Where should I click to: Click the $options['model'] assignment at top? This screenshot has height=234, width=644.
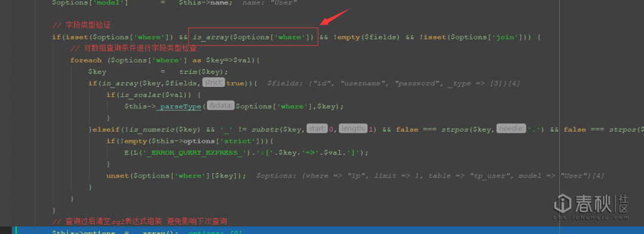[x=142, y=2]
